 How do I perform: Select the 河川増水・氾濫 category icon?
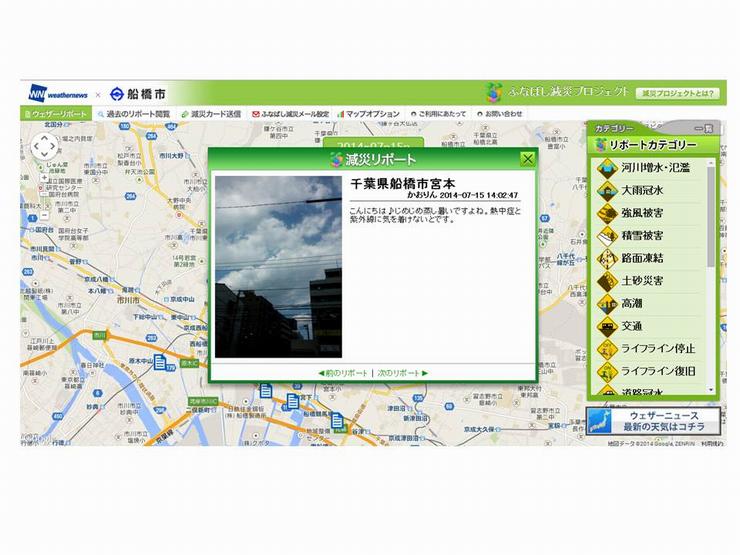pyautogui.click(x=607, y=168)
